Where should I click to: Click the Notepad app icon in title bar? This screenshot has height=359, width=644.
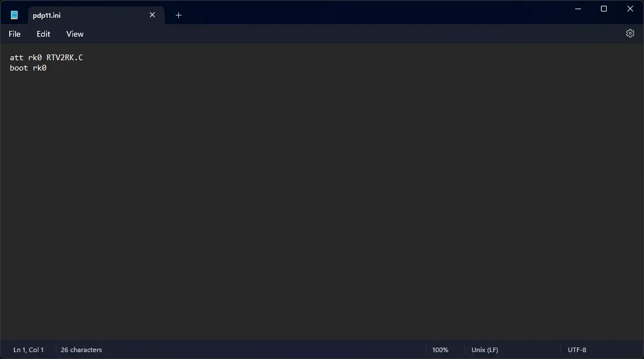coord(14,15)
